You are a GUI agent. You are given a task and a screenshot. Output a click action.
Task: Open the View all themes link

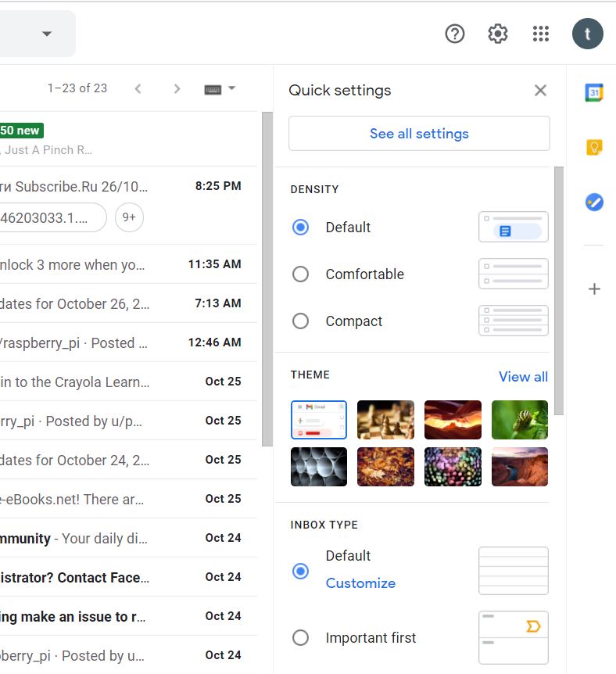523,377
